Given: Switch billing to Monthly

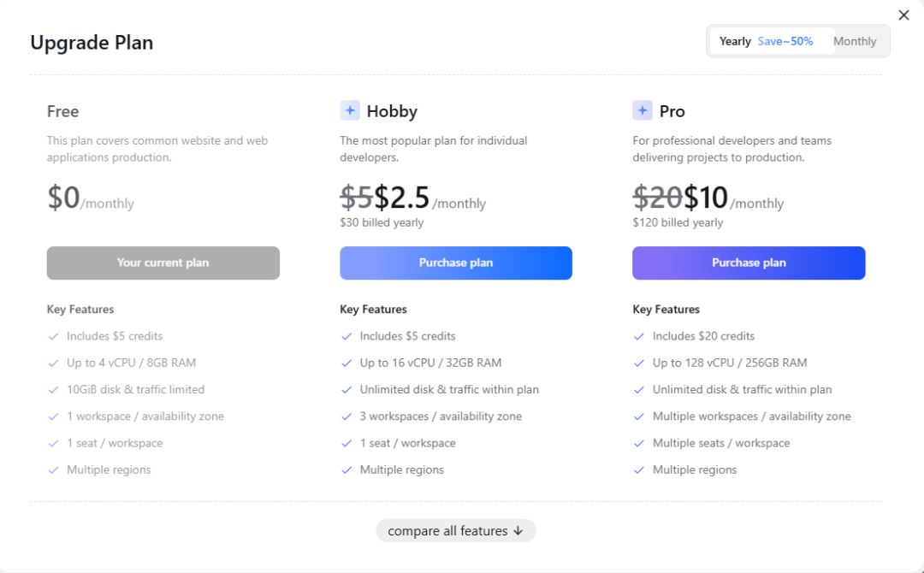Looking at the screenshot, I should pos(855,41).
